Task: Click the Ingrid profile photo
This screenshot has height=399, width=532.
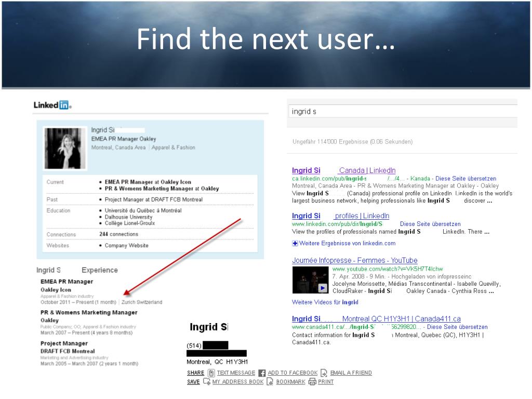Action: click(x=65, y=148)
